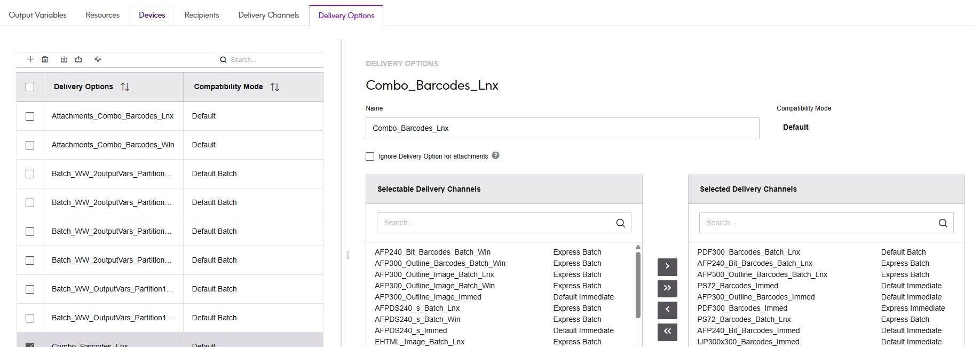Image resolution: width=980 pixels, height=347 pixels.
Task: Open help tooltip for Ignore Delivery Option
Action: [495, 156]
